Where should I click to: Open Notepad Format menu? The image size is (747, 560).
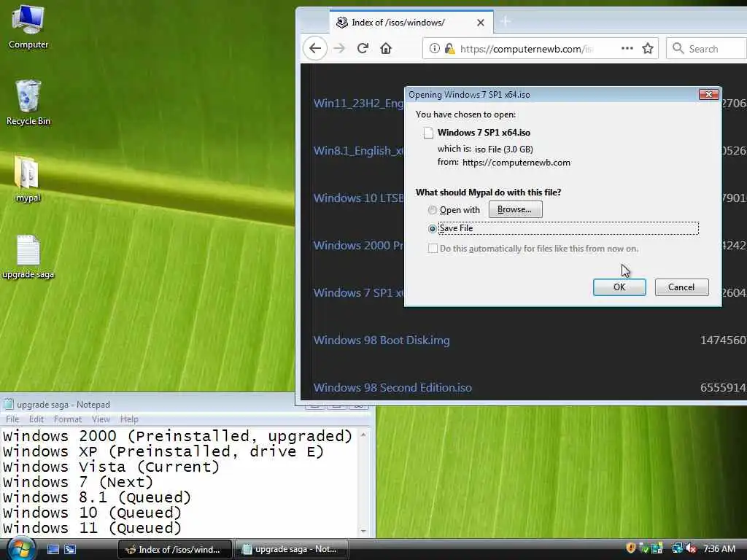[x=68, y=419]
